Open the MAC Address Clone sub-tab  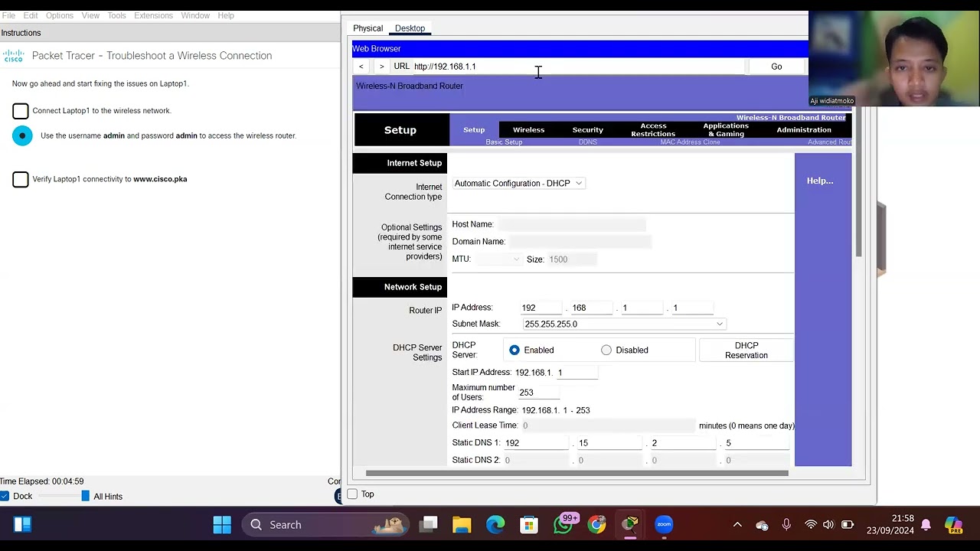pyautogui.click(x=690, y=142)
